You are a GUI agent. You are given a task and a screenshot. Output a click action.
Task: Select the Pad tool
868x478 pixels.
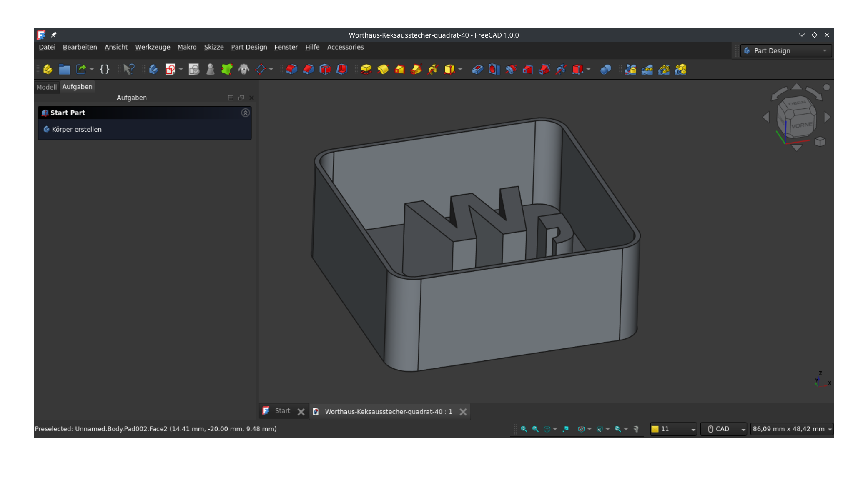[366, 69]
